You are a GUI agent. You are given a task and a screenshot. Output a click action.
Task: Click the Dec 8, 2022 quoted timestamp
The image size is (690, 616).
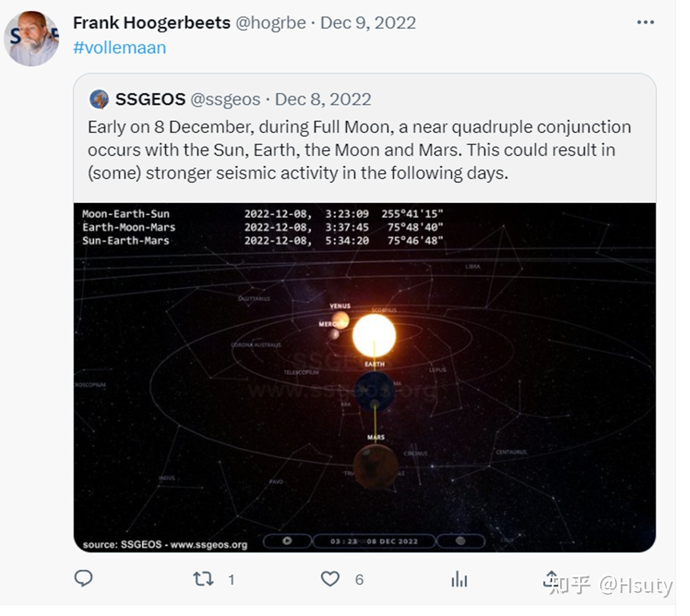coord(323,99)
